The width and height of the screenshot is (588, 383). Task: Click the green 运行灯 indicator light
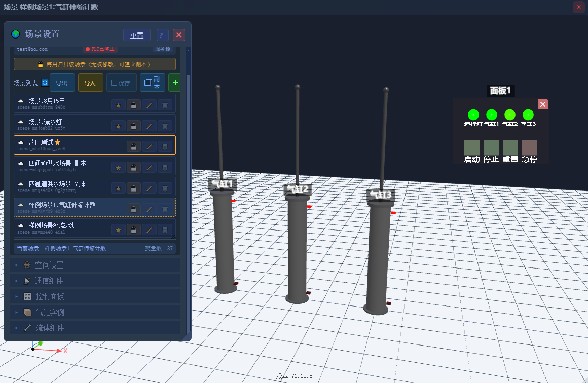click(473, 114)
